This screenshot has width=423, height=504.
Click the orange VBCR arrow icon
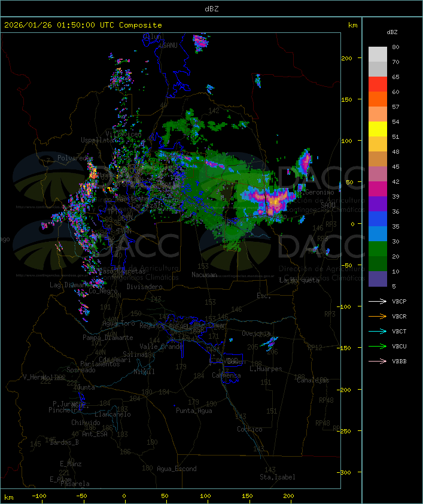(378, 316)
